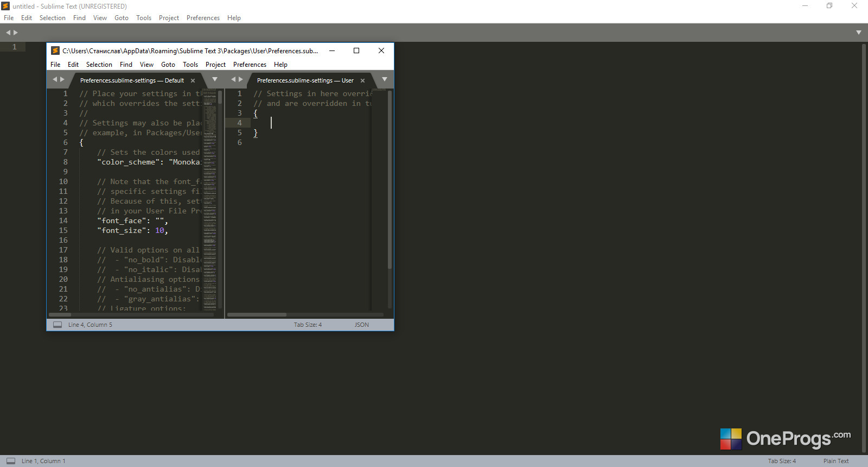Go to next tab in main window

16,33
